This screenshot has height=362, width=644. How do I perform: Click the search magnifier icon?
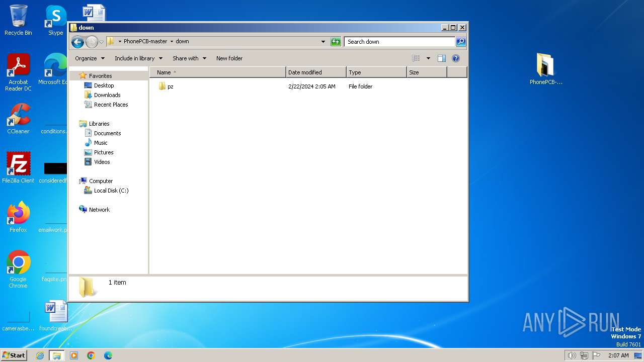click(x=461, y=42)
